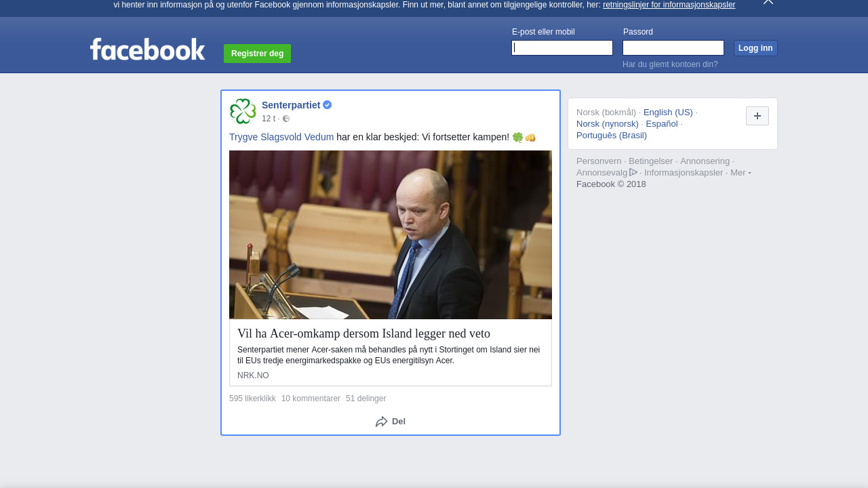Open the Betingelser footer link
This screenshot has width=868, height=488.
tap(651, 161)
